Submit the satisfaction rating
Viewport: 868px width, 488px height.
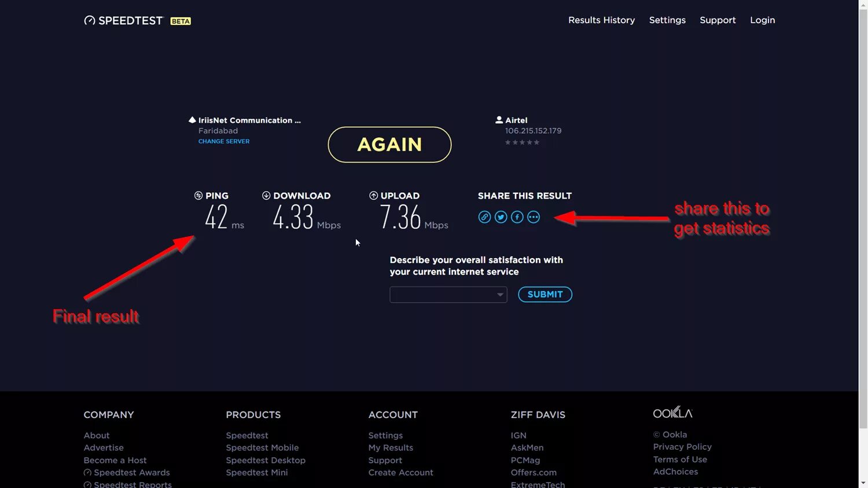point(545,295)
